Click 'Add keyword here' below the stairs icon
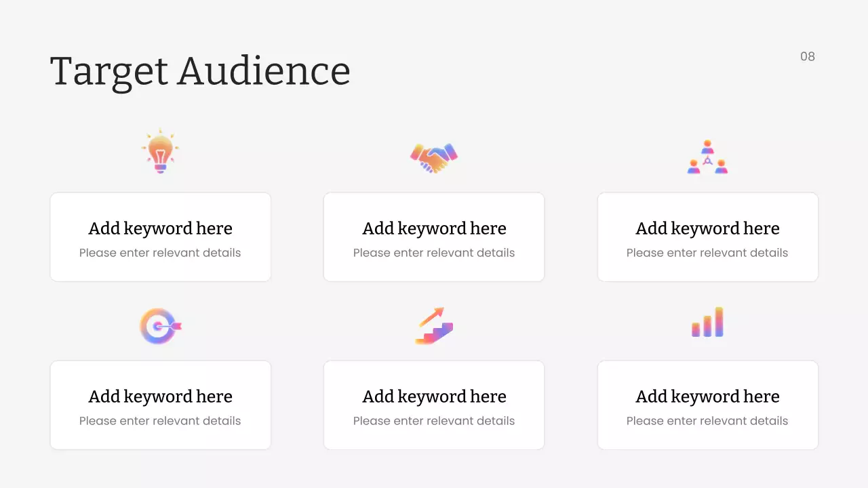This screenshot has height=488, width=868. coord(434,396)
